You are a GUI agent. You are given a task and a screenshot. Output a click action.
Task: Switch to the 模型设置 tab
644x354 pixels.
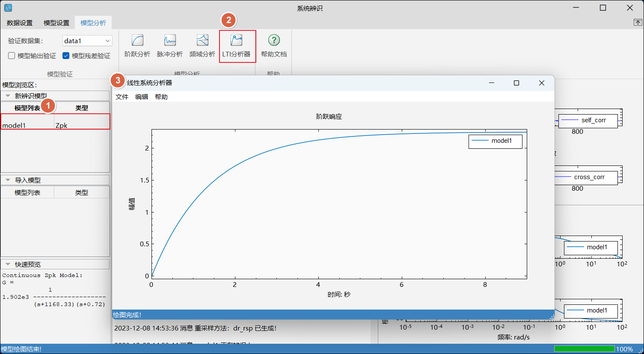pyautogui.click(x=56, y=23)
